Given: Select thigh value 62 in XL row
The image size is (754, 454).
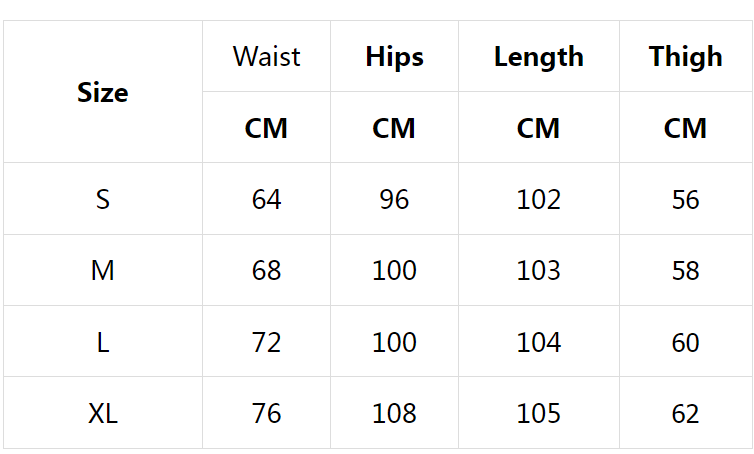Looking at the screenshot, I should 685,414.
